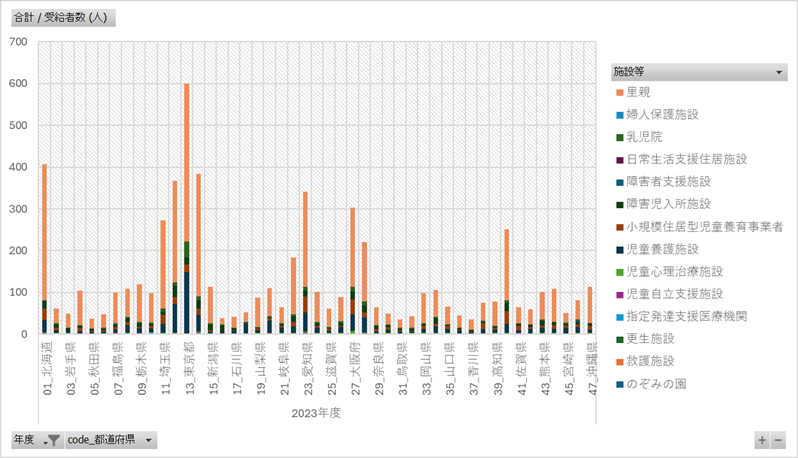Click the collapse entire field minus button
Screen dimensions: 798x458
tap(778, 440)
